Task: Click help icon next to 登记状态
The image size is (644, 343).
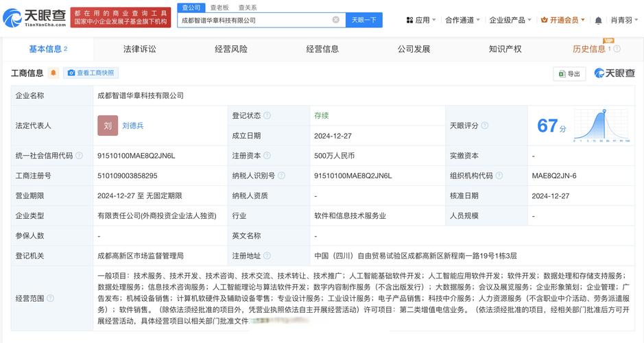Action: (267, 115)
